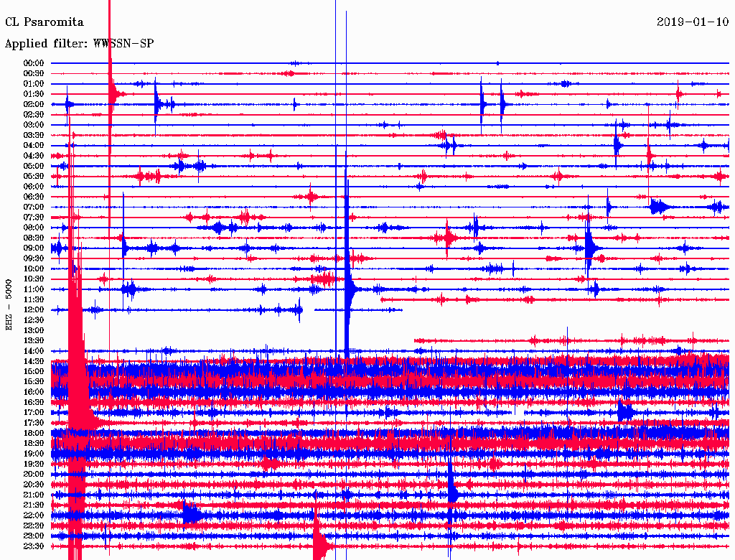Pick the 03:00 time label
Image resolution: width=735 pixels, height=560 pixels.
click(34, 125)
